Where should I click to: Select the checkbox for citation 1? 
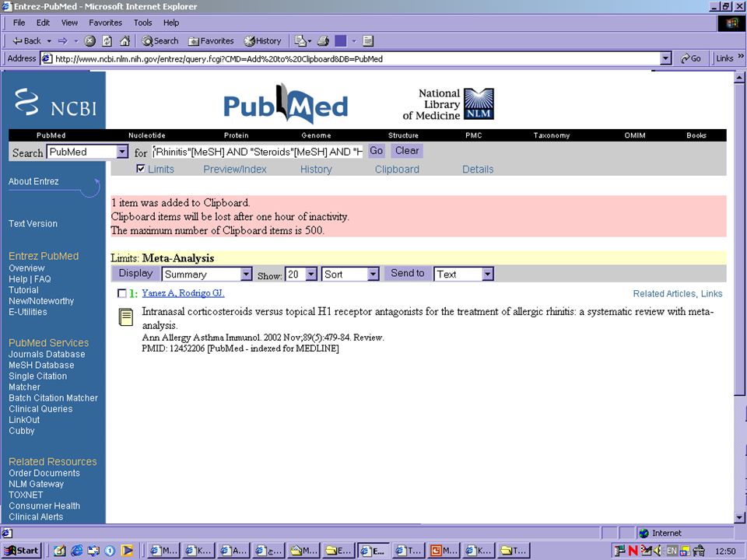point(122,293)
